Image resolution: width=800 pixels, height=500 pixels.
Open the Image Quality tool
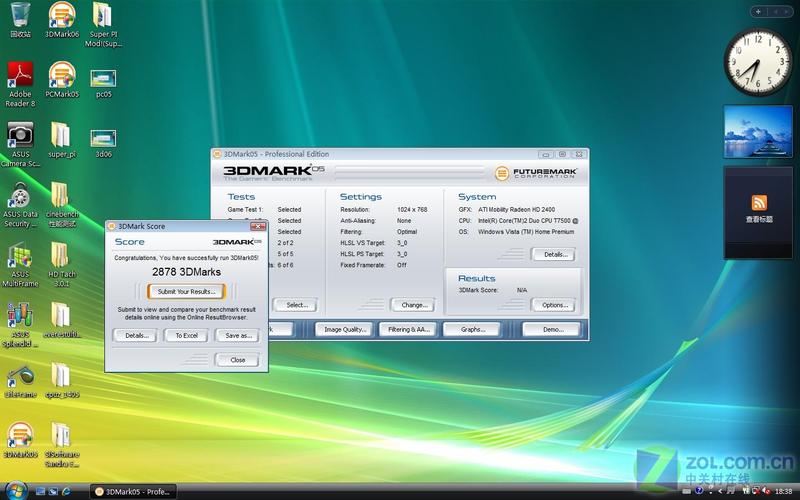tap(344, 330)
